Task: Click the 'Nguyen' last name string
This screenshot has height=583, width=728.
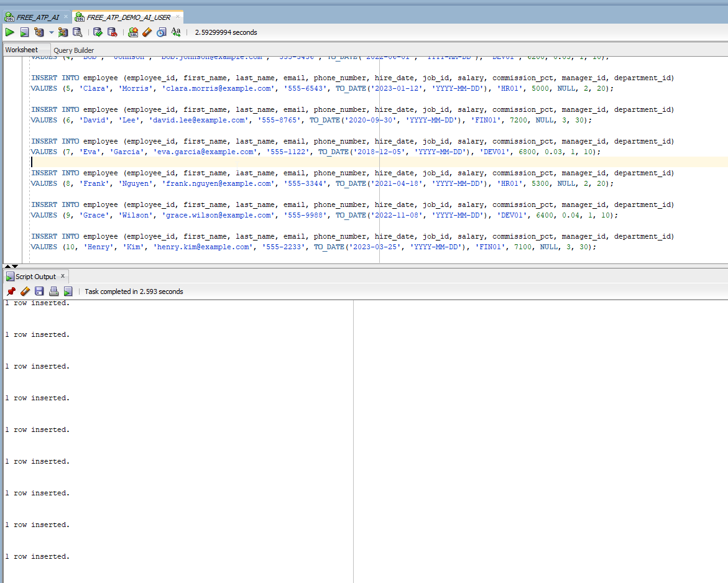Action: click(136, 183)
